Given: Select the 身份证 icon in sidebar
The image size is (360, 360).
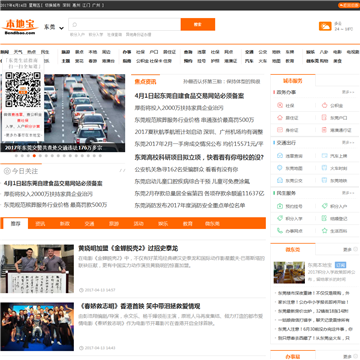Looking at the screenshot, I should coord(280,130).
